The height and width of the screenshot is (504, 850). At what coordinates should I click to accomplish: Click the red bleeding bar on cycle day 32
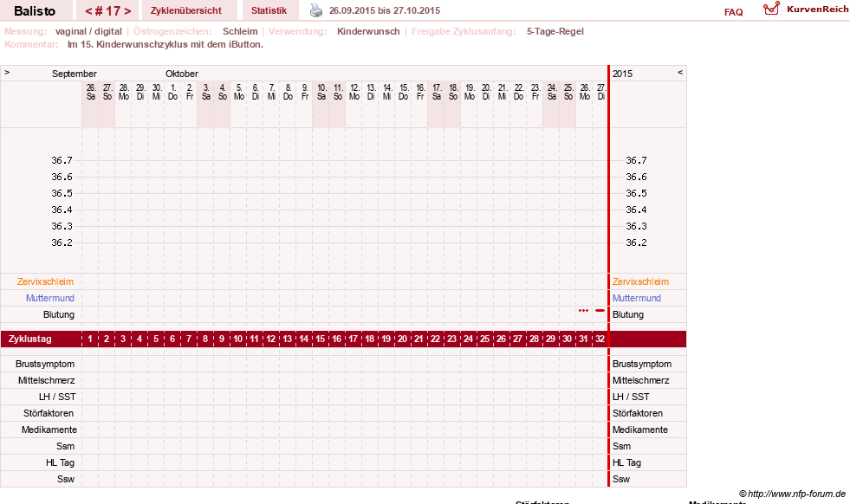600,311
